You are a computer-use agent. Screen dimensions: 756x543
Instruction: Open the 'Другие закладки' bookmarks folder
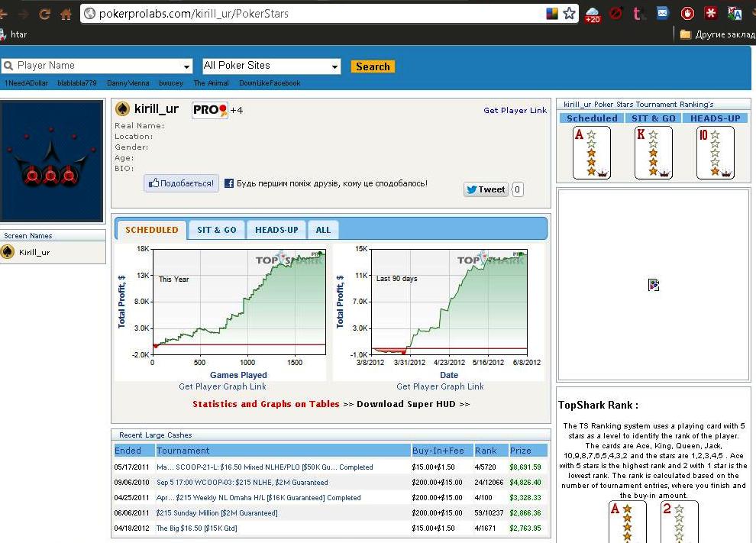[x=717, y=34]
